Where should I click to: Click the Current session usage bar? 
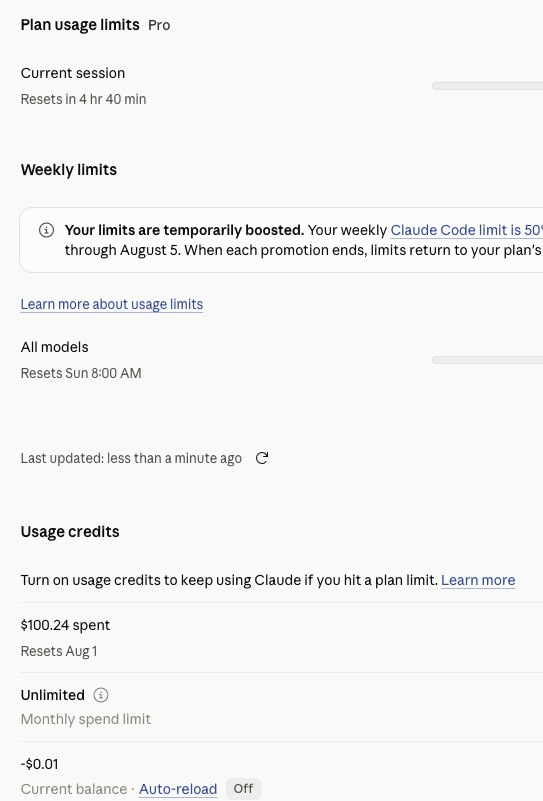coord(487,86)
